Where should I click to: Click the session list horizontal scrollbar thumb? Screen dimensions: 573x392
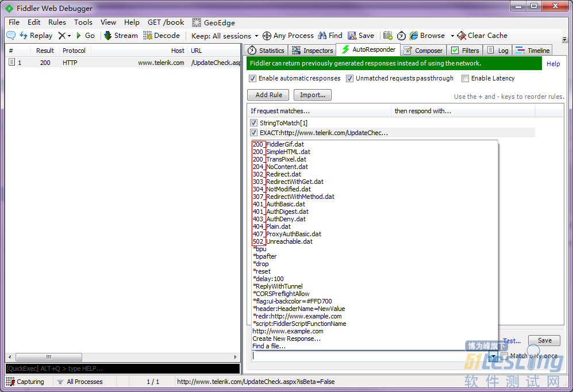pyautogui.click(x=49, y=357)
